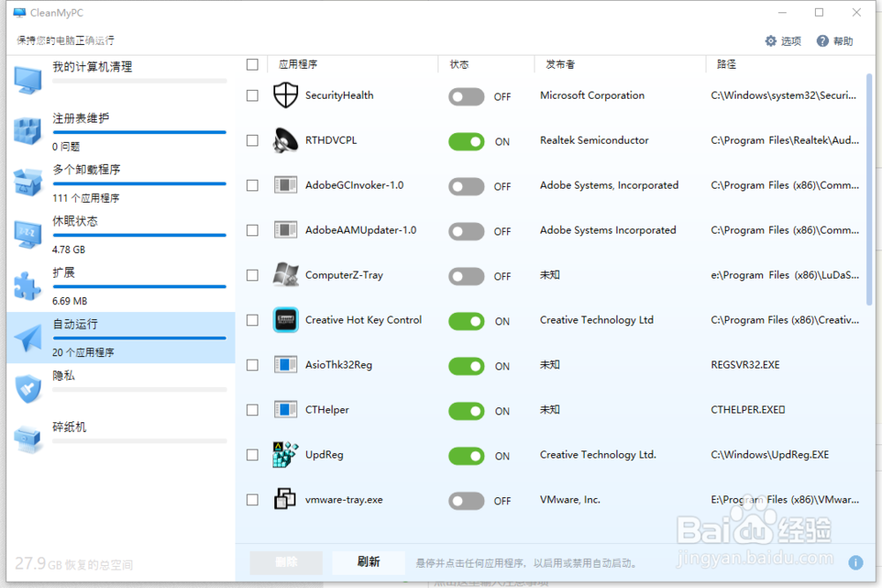Select all applications via the header checkbox
Viewport: 882px width, 588px height.
[253, 64]
